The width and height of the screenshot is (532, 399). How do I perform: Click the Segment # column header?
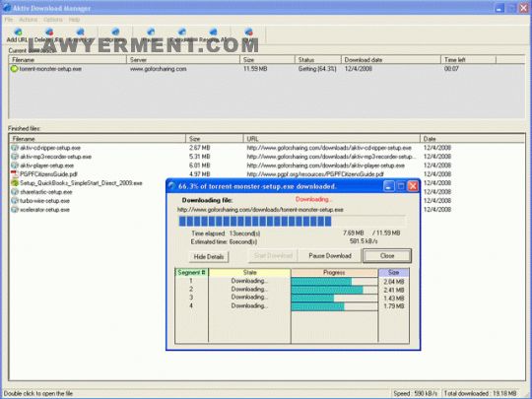[192, 273]
